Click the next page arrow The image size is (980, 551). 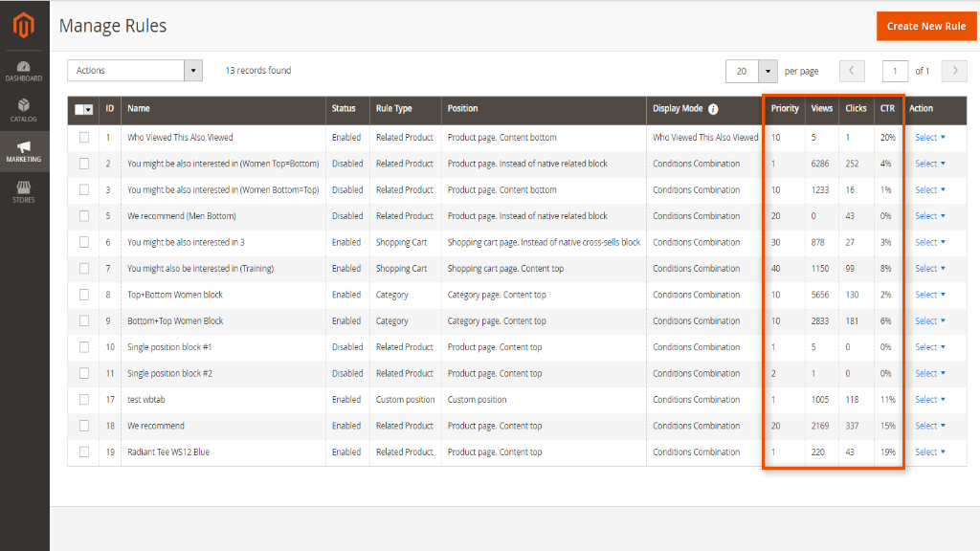(x=953, y=71)
